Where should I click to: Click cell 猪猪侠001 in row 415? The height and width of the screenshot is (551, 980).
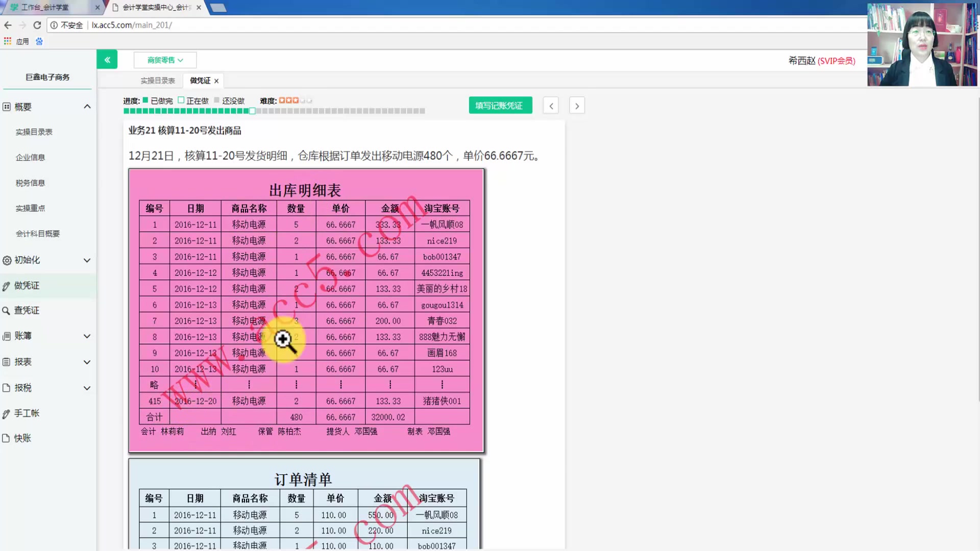pyautogui.click(x=442, y=401)
